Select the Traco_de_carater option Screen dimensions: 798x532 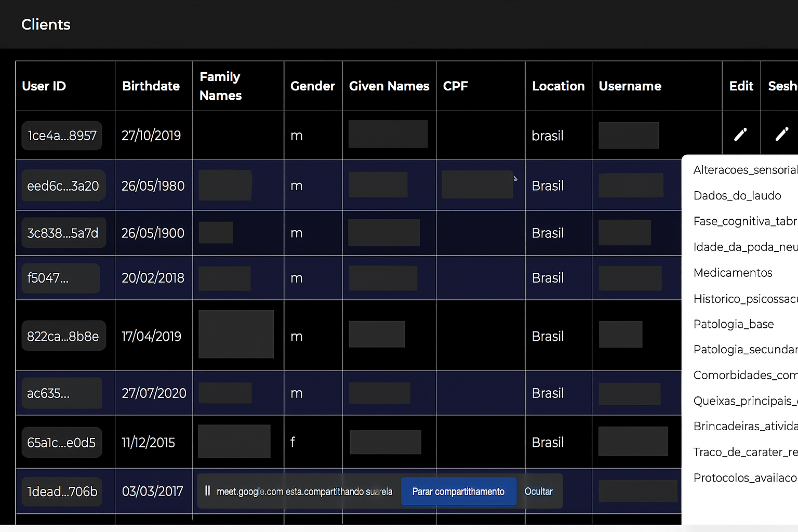point(744,452)
